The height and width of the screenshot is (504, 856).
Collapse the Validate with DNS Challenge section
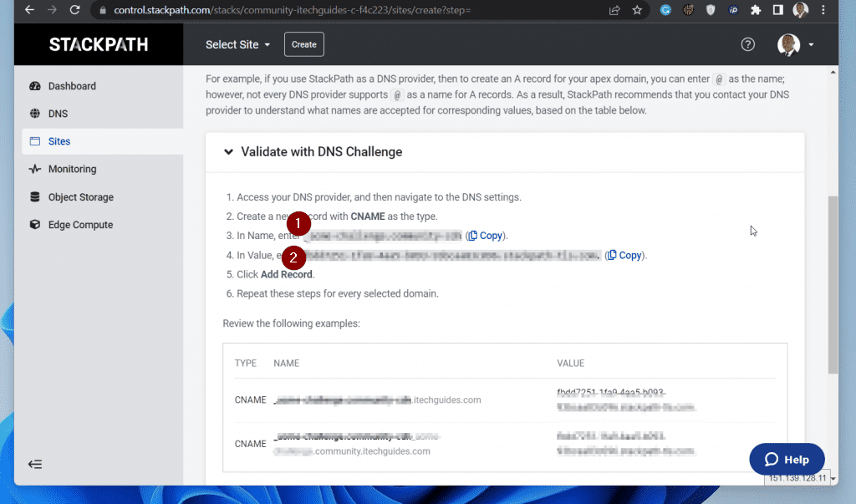[229, 152]
